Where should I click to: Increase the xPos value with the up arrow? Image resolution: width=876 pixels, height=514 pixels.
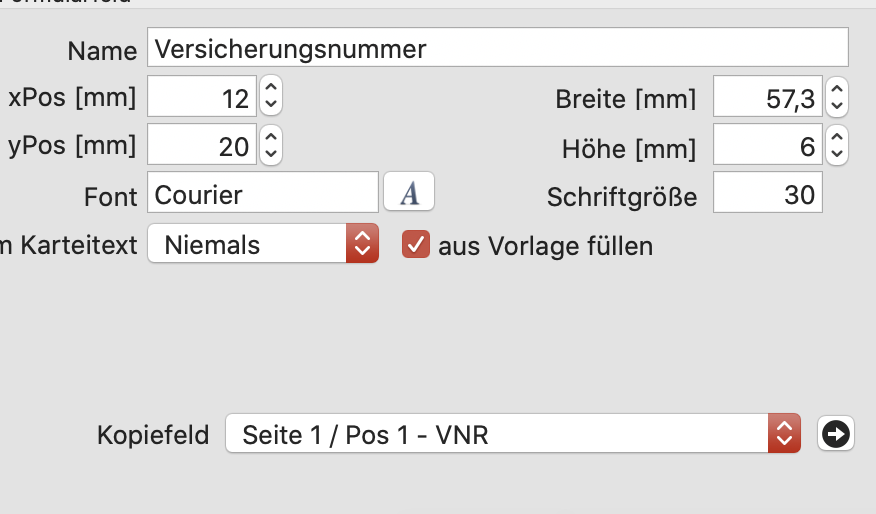271,87
